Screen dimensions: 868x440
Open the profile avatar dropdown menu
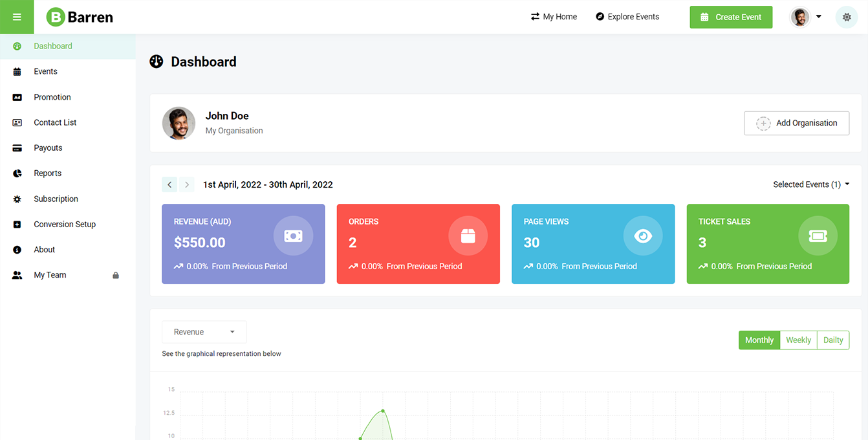(806, 17)
